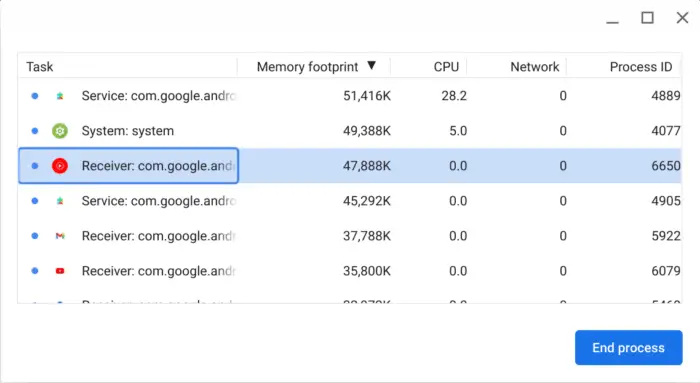Select the System: system task row
This screenshot has height=383, width=700.
coord(350,131)
